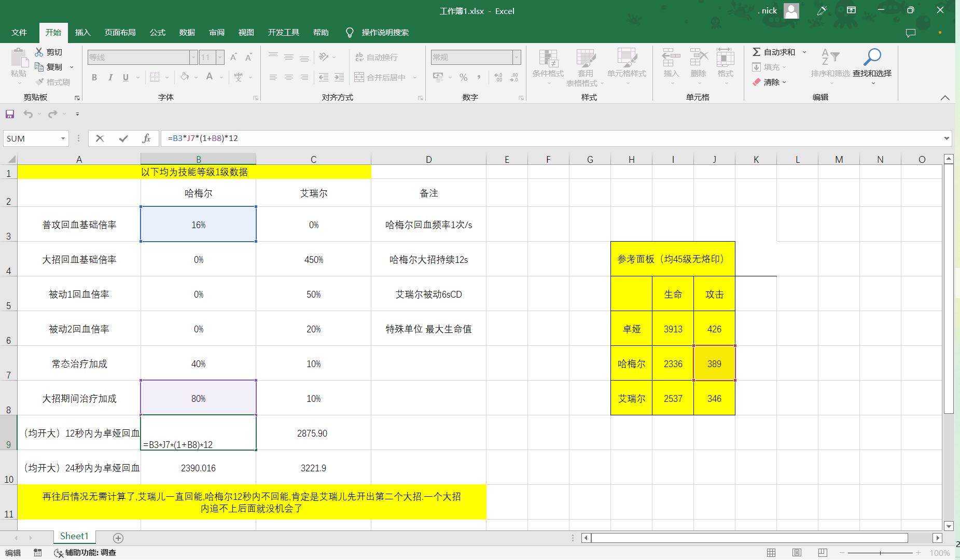Open the 公式 ribbon tab
Viewport: 960px width, 560px height.
tap(157, 33)
